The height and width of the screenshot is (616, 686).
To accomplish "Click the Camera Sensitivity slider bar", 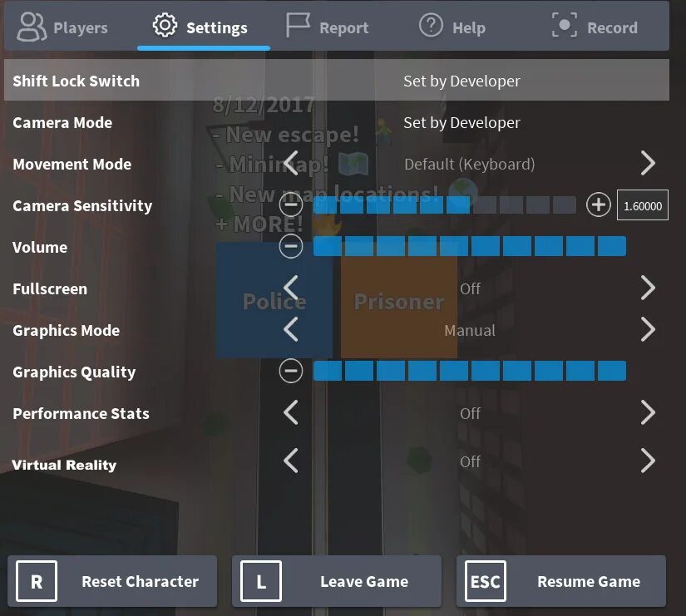I will click(445, 205).
